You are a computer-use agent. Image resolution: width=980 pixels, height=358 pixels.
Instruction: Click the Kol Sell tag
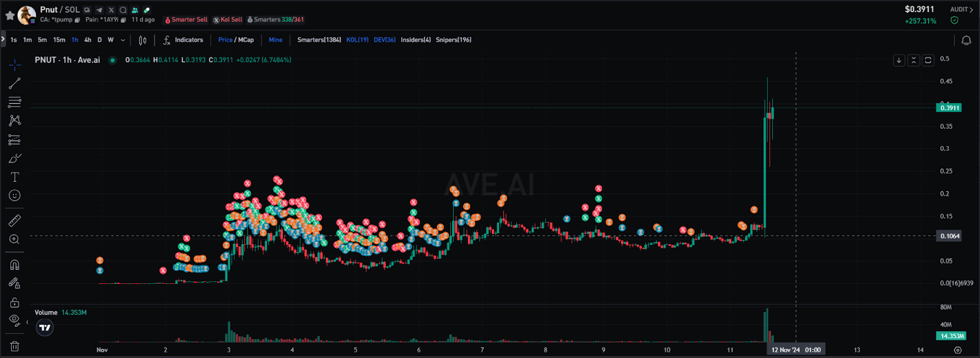coord(228,20)
